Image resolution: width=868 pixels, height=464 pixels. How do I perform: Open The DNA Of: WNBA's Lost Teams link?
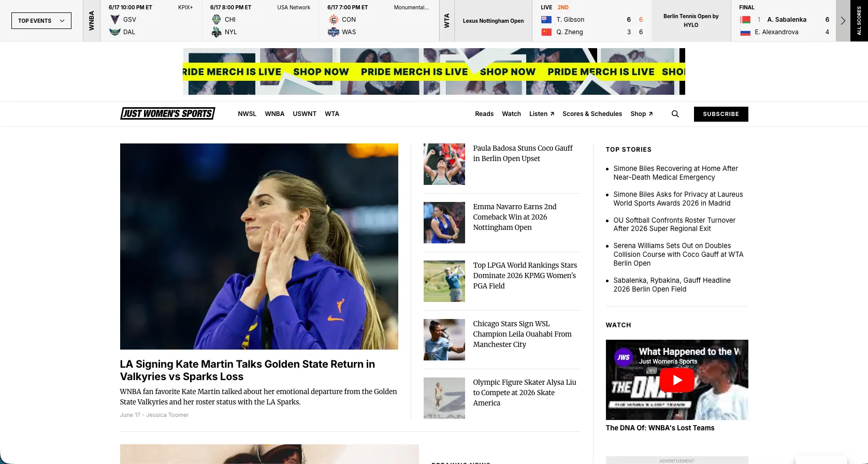[660, 428]
